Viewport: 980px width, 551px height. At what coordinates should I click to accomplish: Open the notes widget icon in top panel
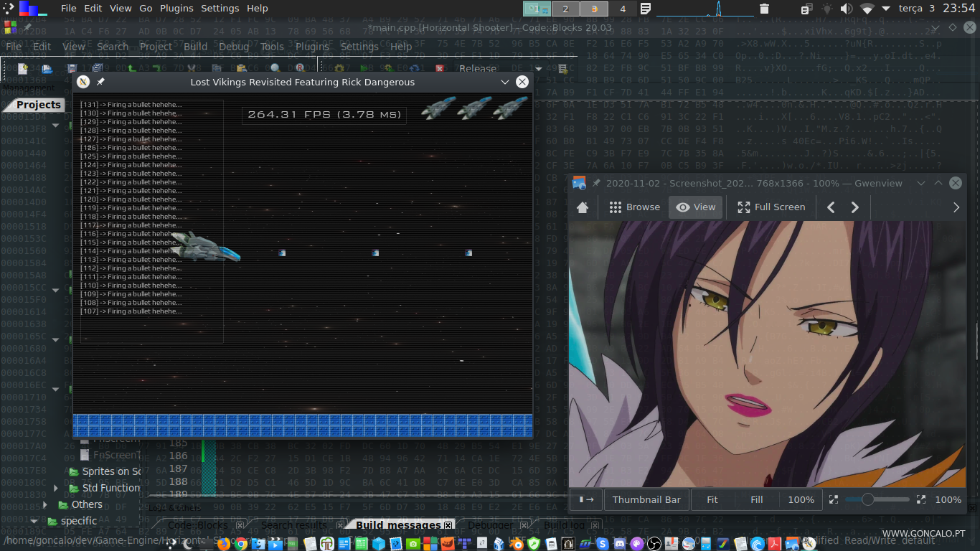[x=646, y=9]
